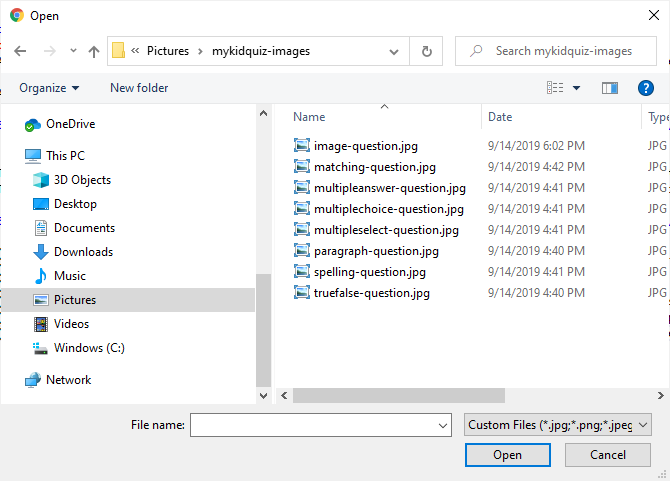Go to Downloads folder in sidebar
Screen dimensions: 670x481
point(83,252)
